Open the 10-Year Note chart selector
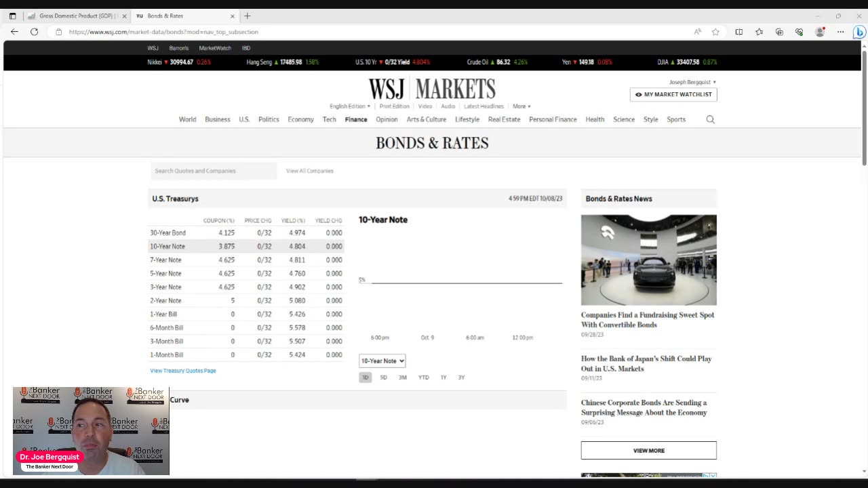 click(x=382, y=361)
